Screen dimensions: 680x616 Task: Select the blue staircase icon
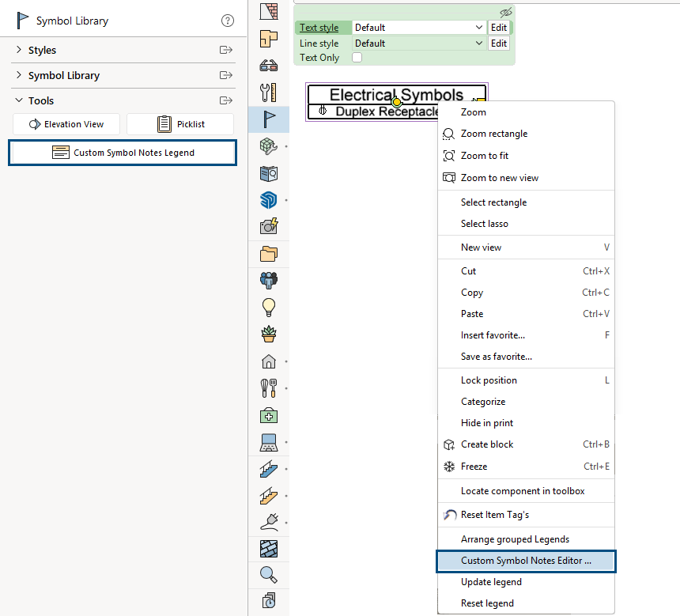click(269, 469)
